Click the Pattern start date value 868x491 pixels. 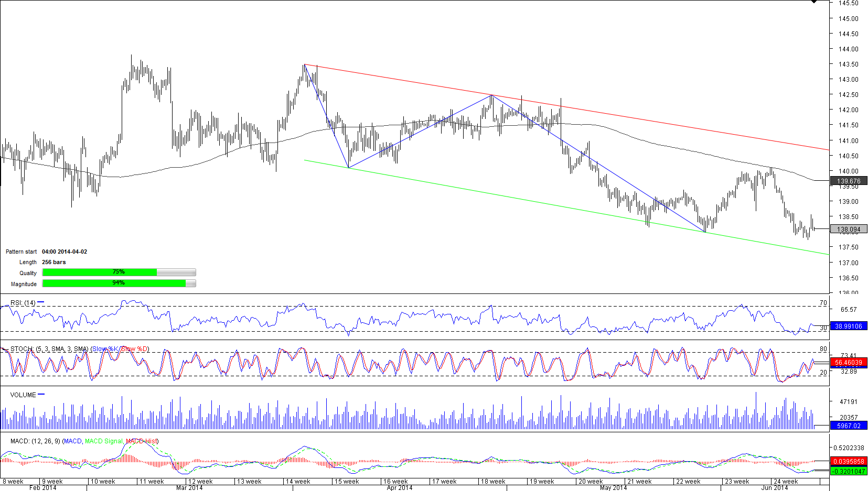tap(65, 252)
